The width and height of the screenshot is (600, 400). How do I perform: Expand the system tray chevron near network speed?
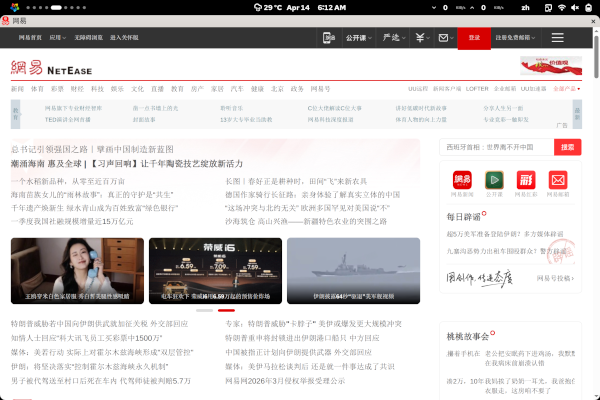click(434, 8)
